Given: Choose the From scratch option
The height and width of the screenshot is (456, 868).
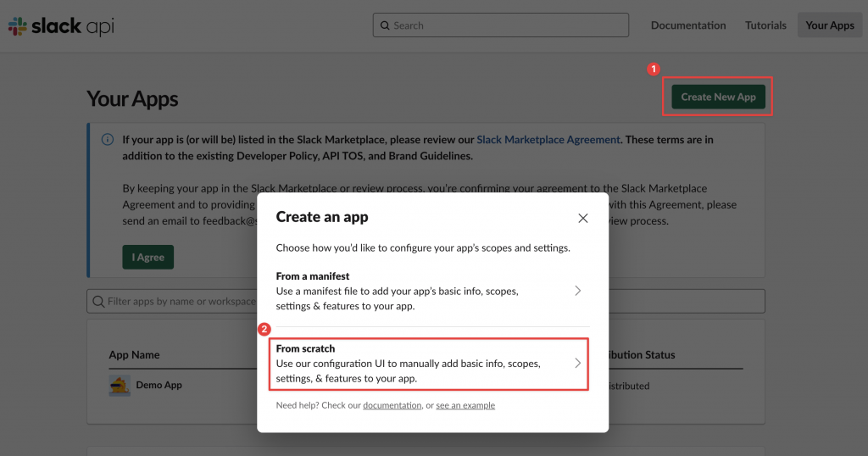Looking at the screenshot, I should pos(428,364).
